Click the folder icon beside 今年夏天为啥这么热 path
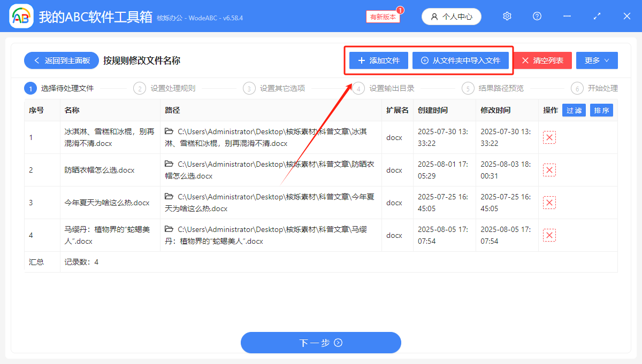The image size is (642, 364). pos(170,197)
